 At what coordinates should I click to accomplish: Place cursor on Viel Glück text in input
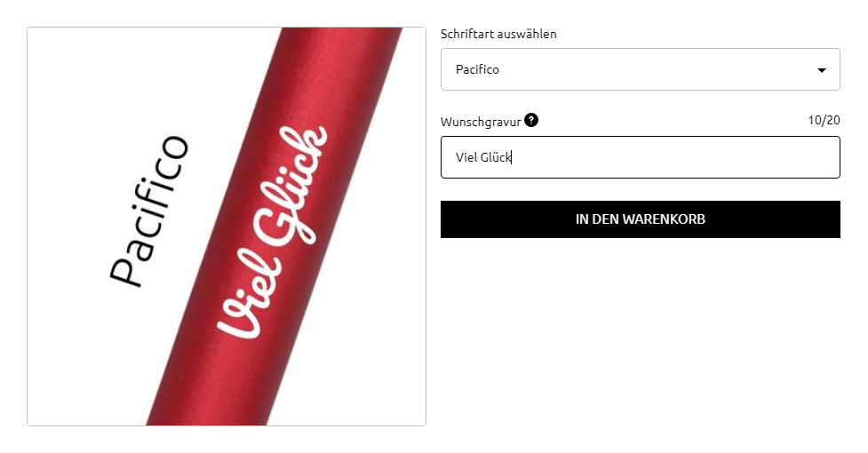pos(483,157)
